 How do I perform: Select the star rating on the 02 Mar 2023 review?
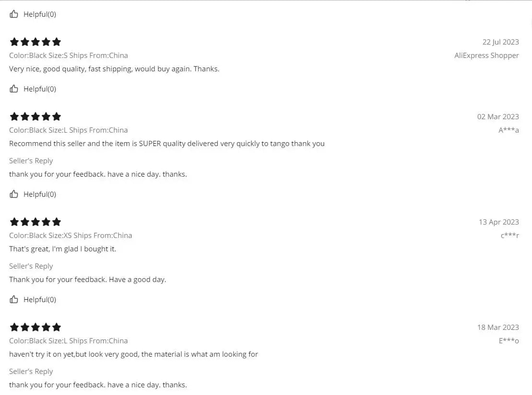(x=35, y=116)
